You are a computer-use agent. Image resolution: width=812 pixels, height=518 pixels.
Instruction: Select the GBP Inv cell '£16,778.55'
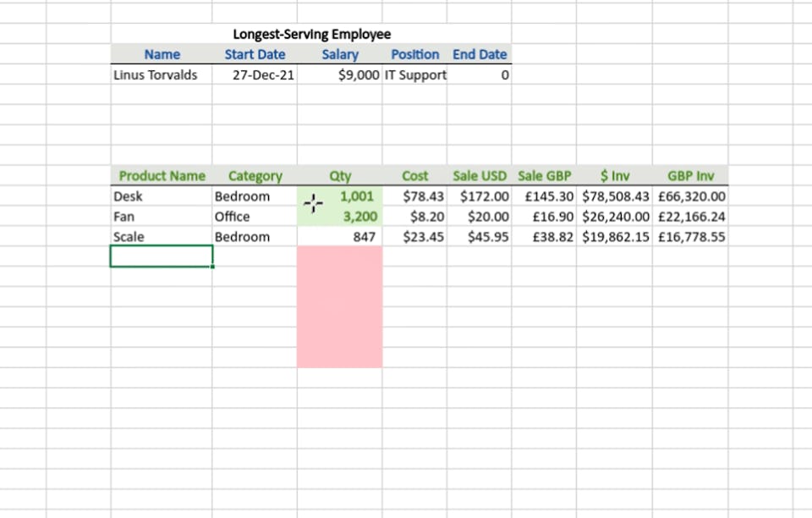point(690,237)
